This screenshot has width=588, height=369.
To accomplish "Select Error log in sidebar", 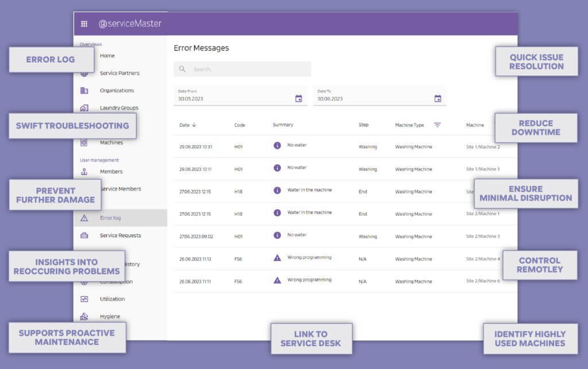I will coord(110,217).
